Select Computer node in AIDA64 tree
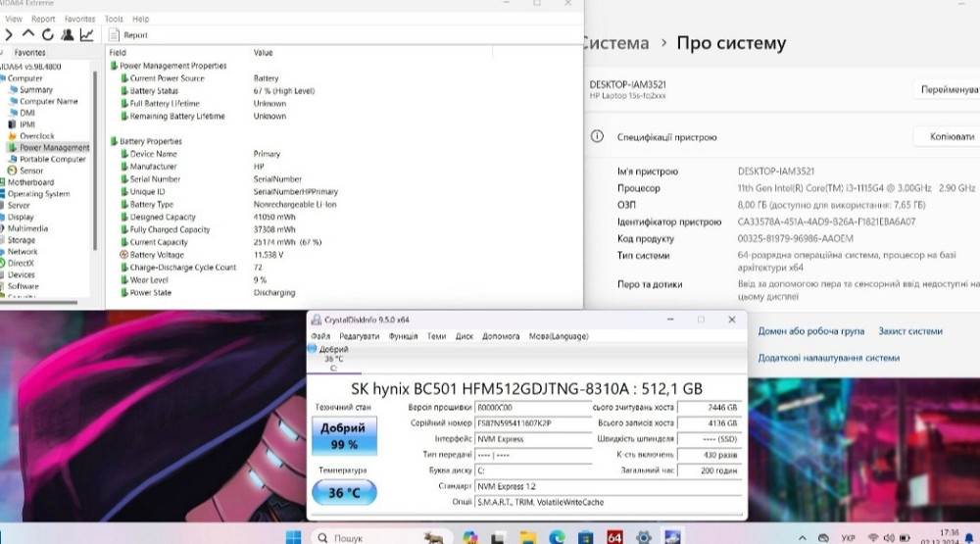The width and height of the screenshot is (980, 544). point(25,78)
